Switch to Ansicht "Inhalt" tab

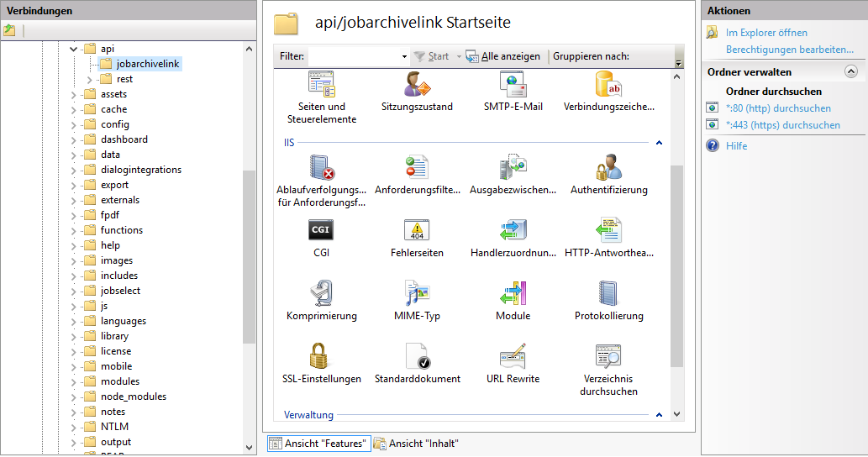[x=416, y=444]
